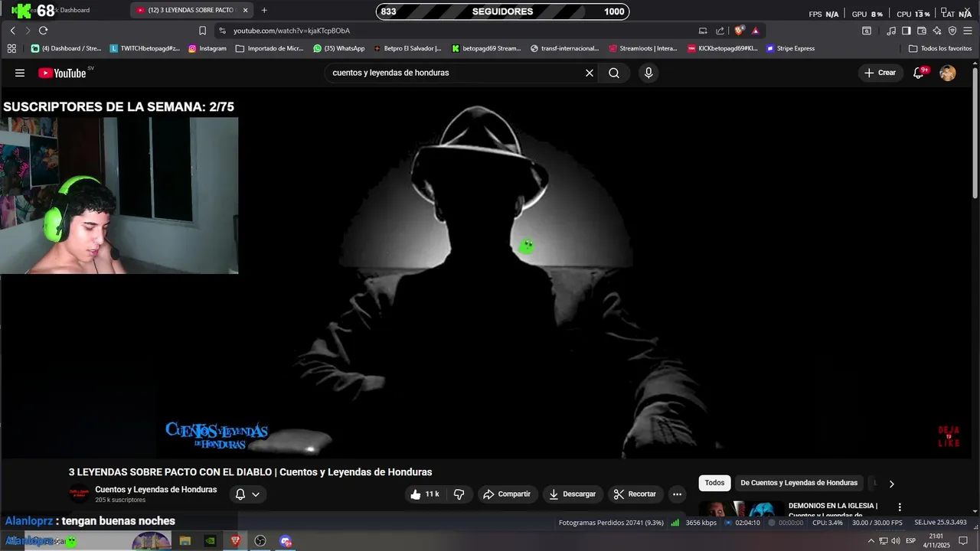Image resolution: width=980 pixels, height=551 pixels.
Task: Click the Crear button
Action: point(880,73)
